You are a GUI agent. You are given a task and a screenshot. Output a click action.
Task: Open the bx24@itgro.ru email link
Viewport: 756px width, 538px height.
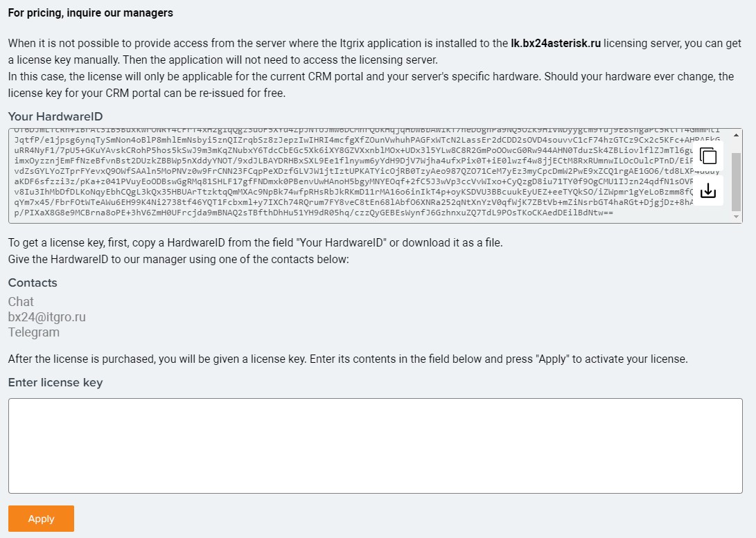[46, 317]
